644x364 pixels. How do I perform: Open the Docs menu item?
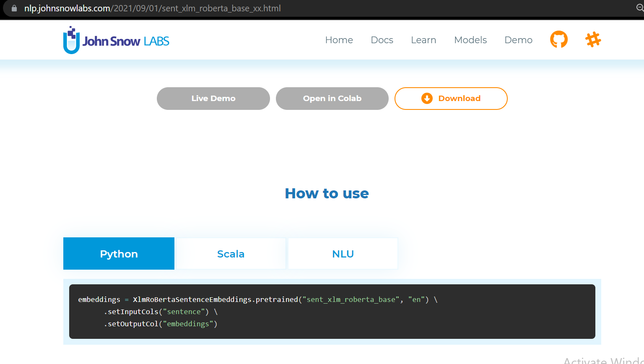382,40
